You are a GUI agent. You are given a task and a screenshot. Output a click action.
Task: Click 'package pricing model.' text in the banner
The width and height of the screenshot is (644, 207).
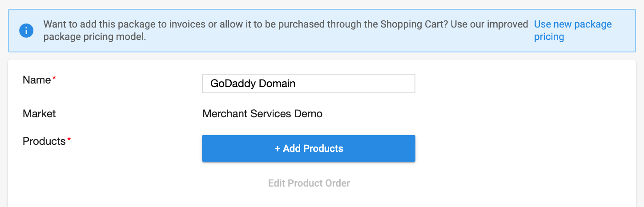point(94,37)
